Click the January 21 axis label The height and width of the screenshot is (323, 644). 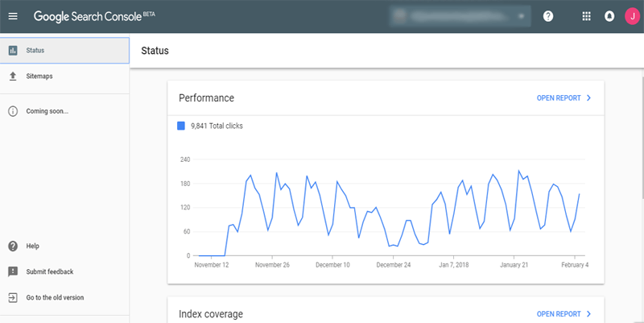[x=514, y=265]
